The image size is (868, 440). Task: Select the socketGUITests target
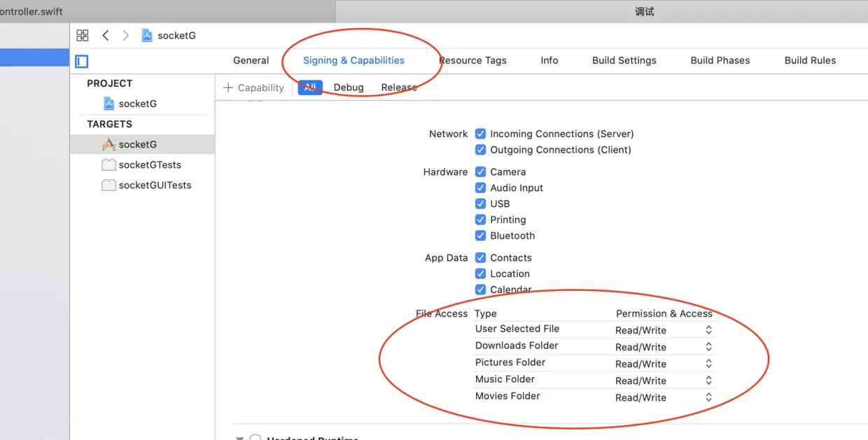[154, 185]
